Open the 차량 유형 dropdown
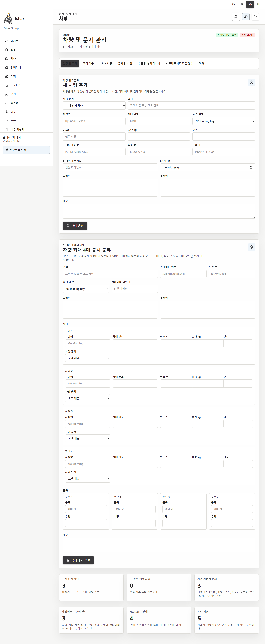The height and width of the screenshot is (644, 265). click(x=94, y=106)
